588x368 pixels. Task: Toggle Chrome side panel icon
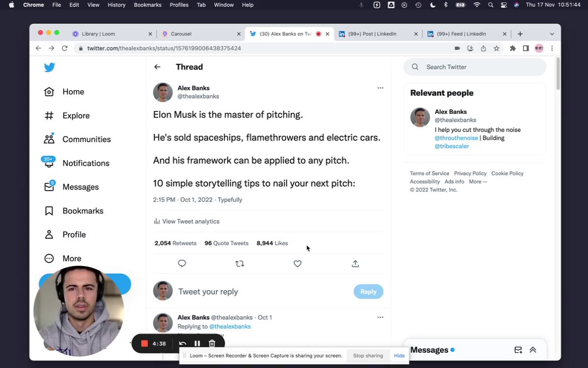coord(526,49)
